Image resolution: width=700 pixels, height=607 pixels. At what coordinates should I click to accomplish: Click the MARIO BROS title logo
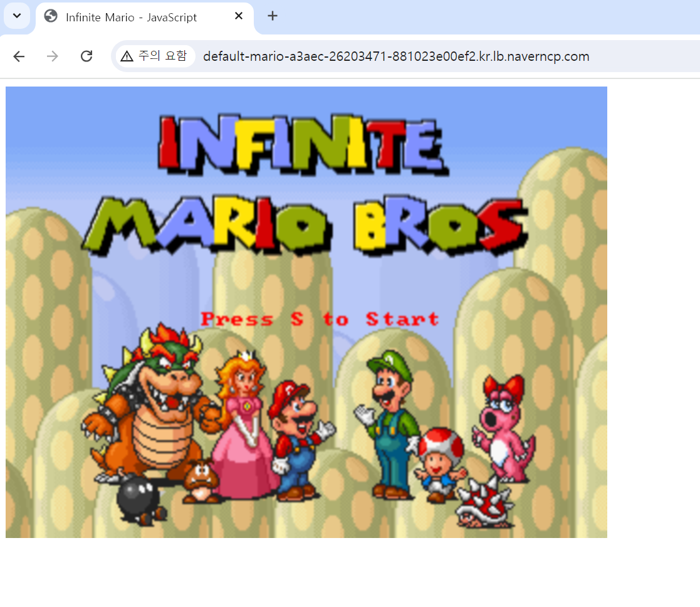tap(305, 226)
